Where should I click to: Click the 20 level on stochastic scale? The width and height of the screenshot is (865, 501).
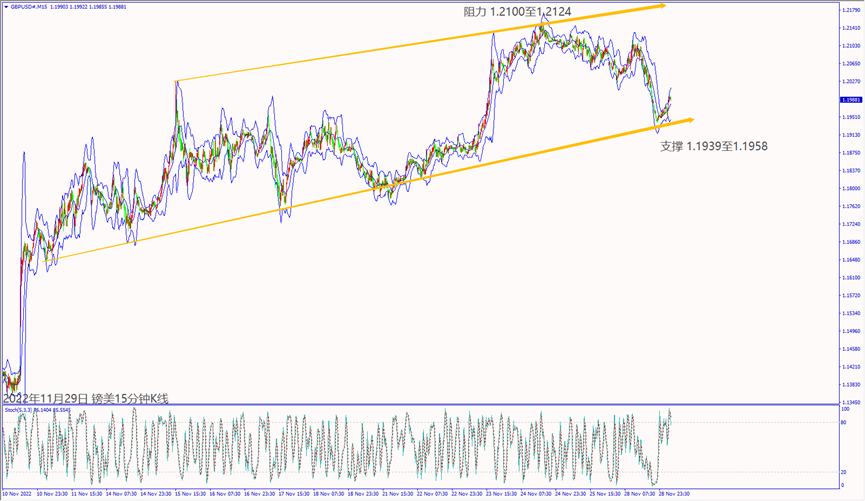coord(844,472)
